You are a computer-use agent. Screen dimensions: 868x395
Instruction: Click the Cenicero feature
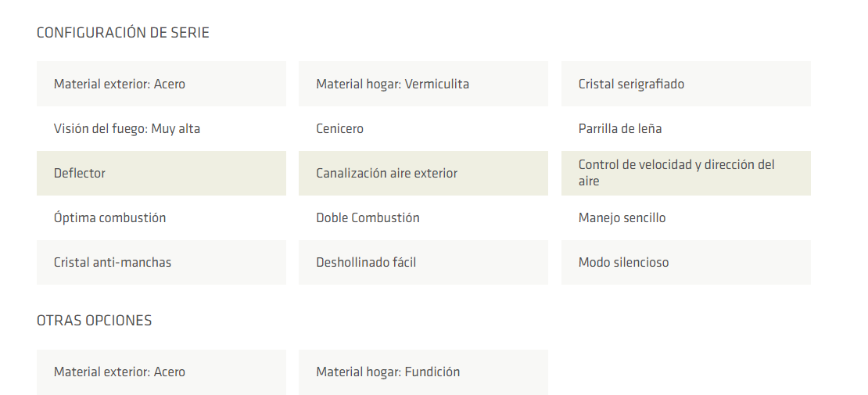[423, 128]
